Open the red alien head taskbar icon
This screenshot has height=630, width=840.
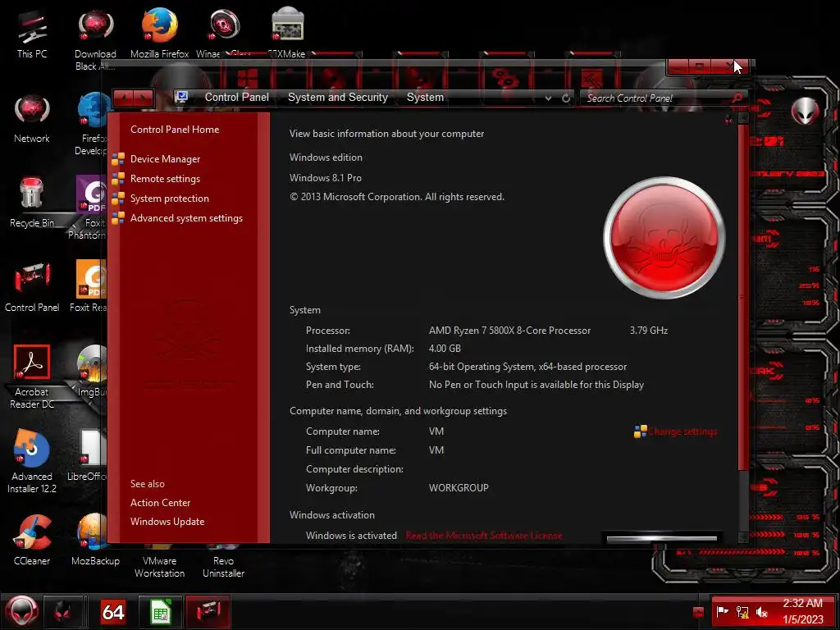click(63, 611)
